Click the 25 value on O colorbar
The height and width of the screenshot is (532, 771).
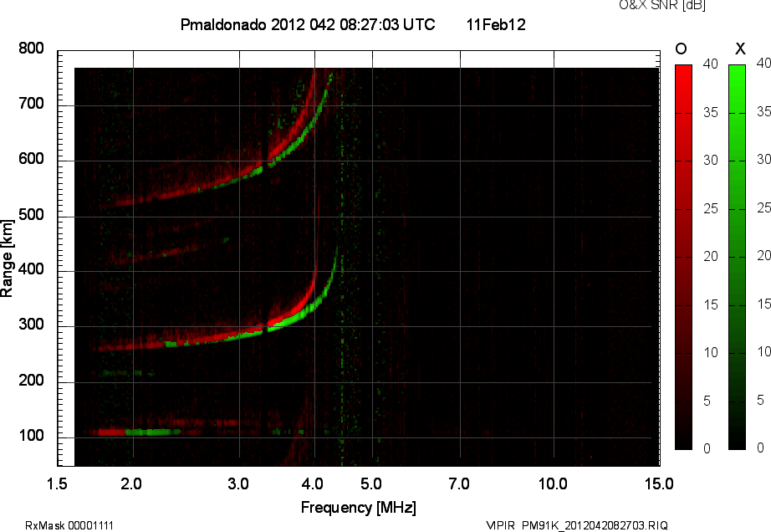click(x=711, y=209)
